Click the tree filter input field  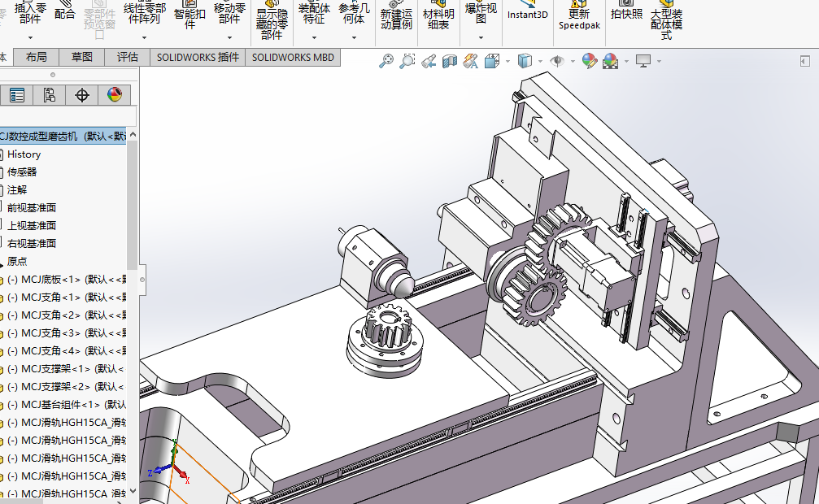point(68,115)
